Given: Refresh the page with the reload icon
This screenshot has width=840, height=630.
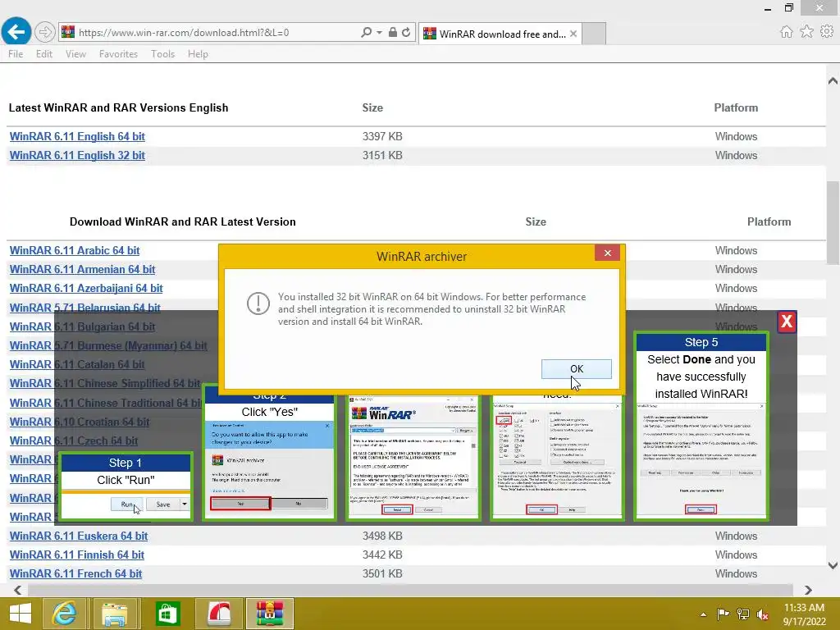Looking at the screenshot, I should pyautogui.click(x=406, y=32).
